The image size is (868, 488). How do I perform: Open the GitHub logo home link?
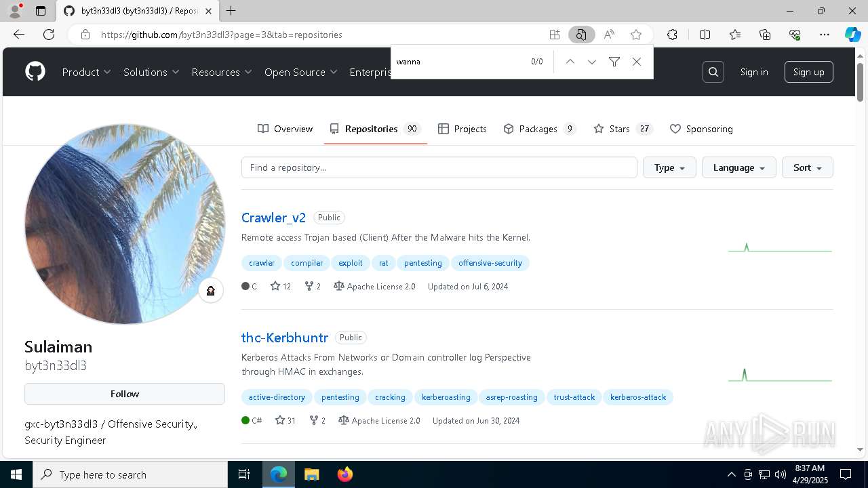[35, 72]
